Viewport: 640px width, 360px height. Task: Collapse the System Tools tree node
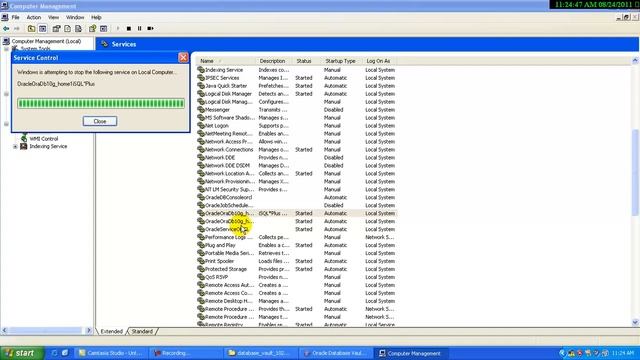click(6, 49)
